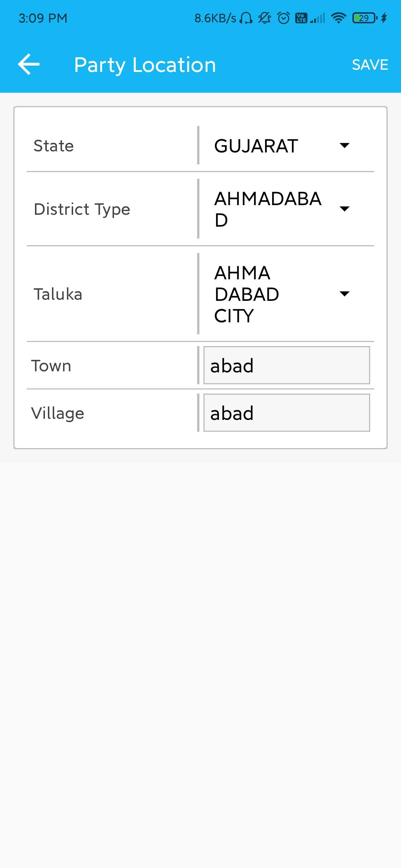Tap the battery indicator icon
This screenshot has width=401, height=868.
click(x=365, y=18)
